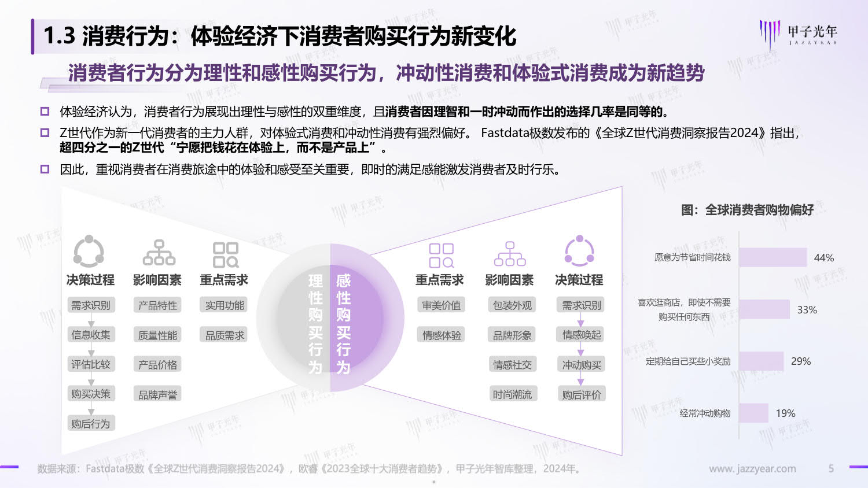Click the 33% value label
Viewport: 868px width, 488px height.
(807, 310)
